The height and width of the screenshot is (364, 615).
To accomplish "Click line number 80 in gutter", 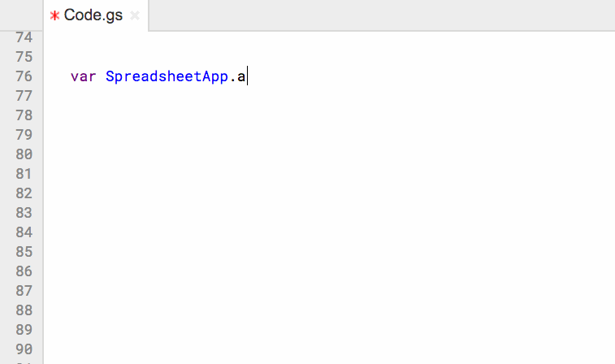I will tap(24, 154).
